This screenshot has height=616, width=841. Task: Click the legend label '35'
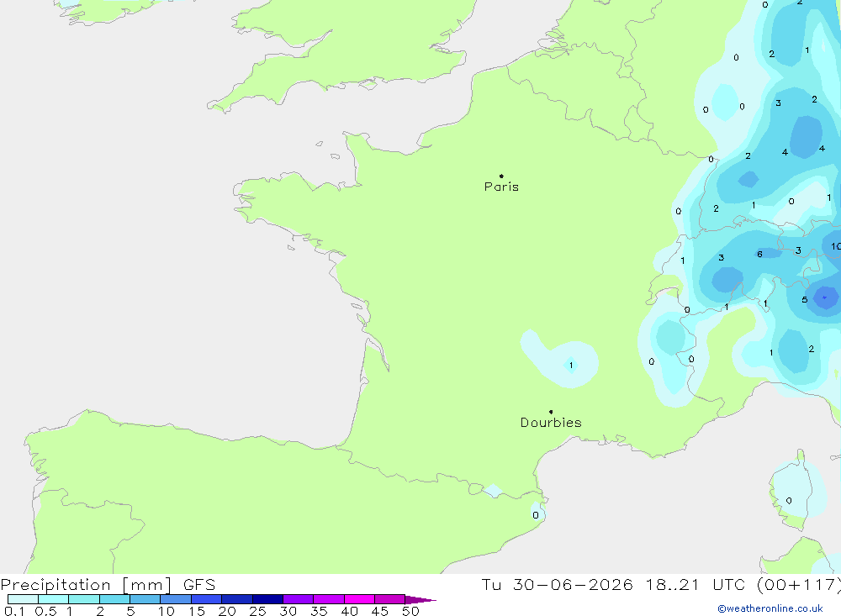(x=319, y=611)
